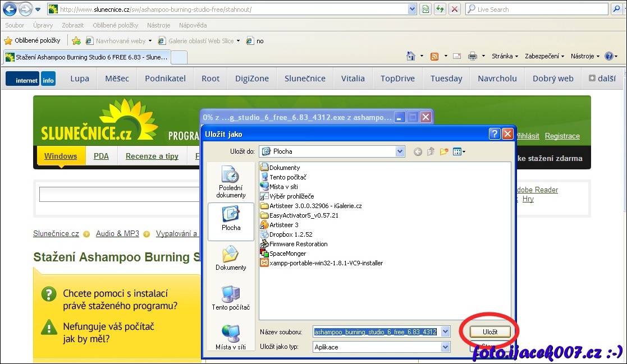Click the IE stop loading button
Viewport: 627px width, 364px height.
coord(455,10)
